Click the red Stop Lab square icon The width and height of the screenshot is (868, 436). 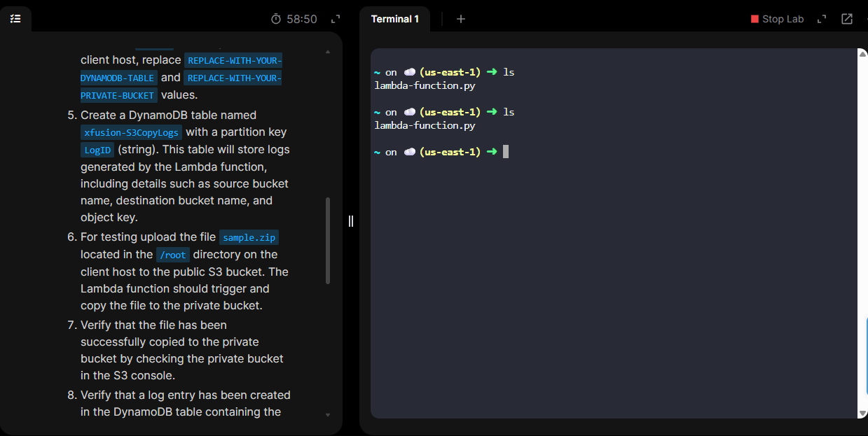[755, 19]
